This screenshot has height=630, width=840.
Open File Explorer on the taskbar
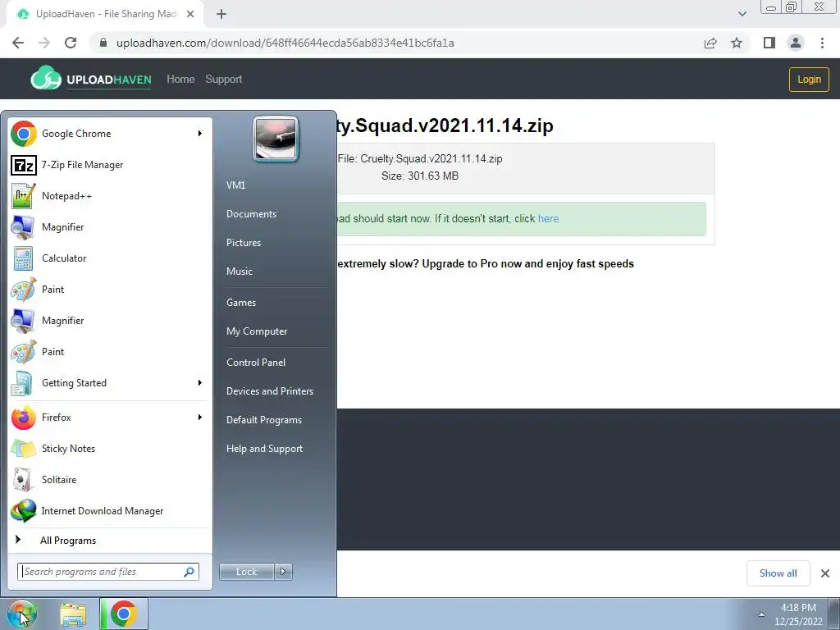point(73,614)
